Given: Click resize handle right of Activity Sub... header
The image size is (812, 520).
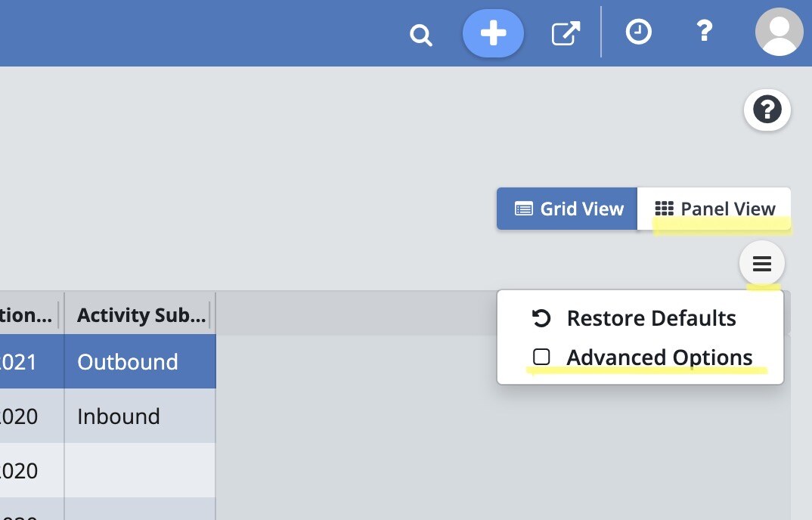Looking at the screenshot, I should pyautogui.click(x=211, y=315).
